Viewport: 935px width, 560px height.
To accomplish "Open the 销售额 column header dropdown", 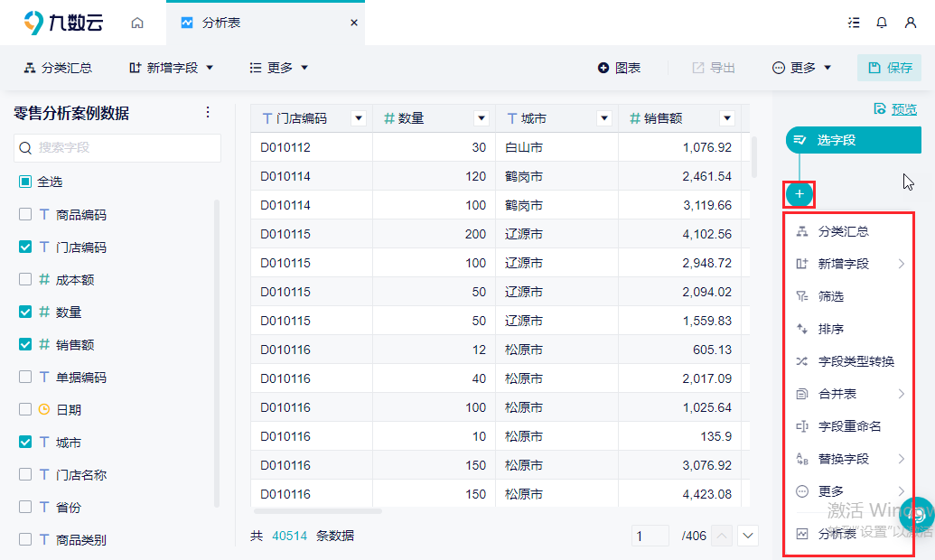I will point(727,118).
